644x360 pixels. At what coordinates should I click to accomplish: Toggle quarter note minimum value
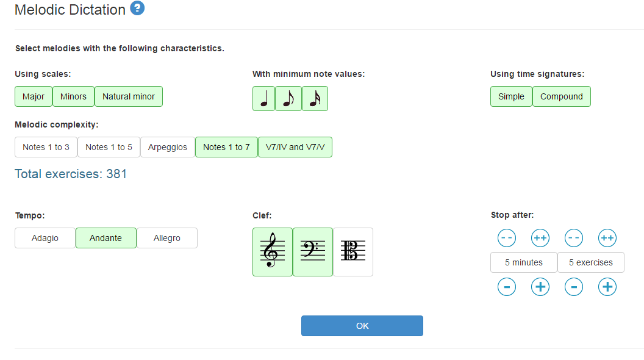pos(263,98)
